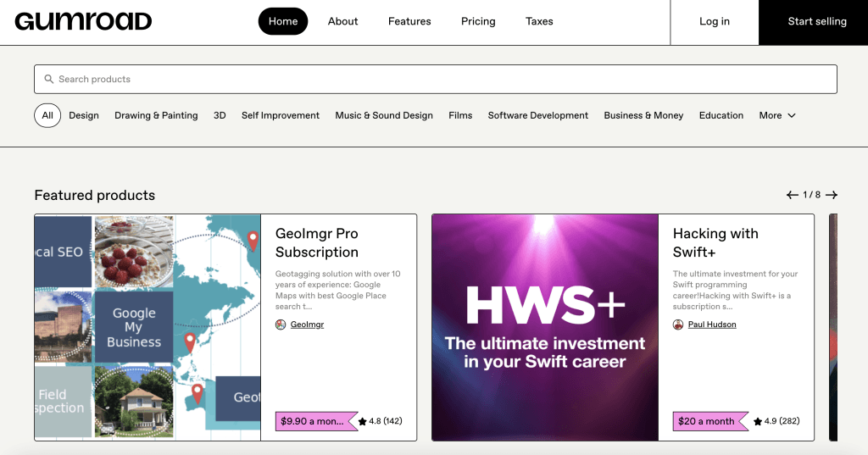Click the star rating 4.8 (142)
The width and height of the screenshot is (868, 455).
381,421
